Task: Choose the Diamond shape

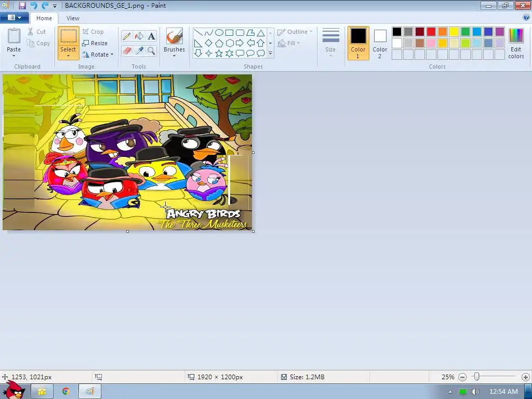Action: point(209,43)
